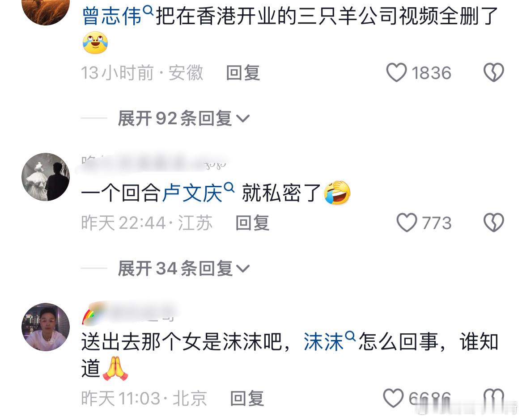Click the chevron next to 展开34条回复
Image resolution: width=522 pixels, height=420 pixels.
(243, 269)
